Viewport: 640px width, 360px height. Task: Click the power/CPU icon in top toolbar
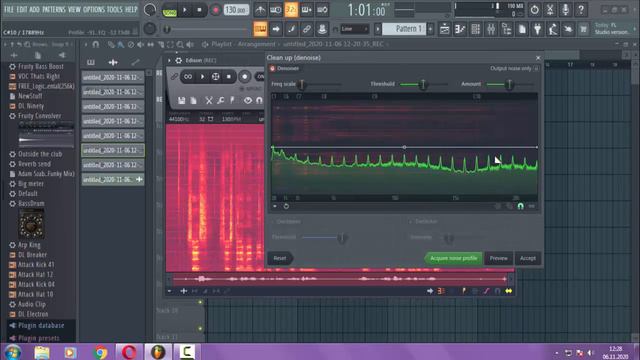(x=534, y=9)
